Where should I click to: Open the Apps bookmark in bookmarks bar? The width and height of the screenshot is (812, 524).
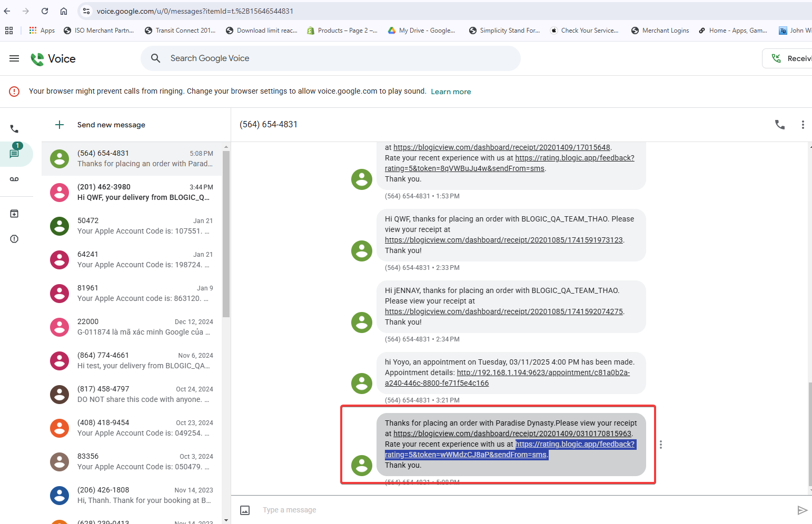pos(42,31)
